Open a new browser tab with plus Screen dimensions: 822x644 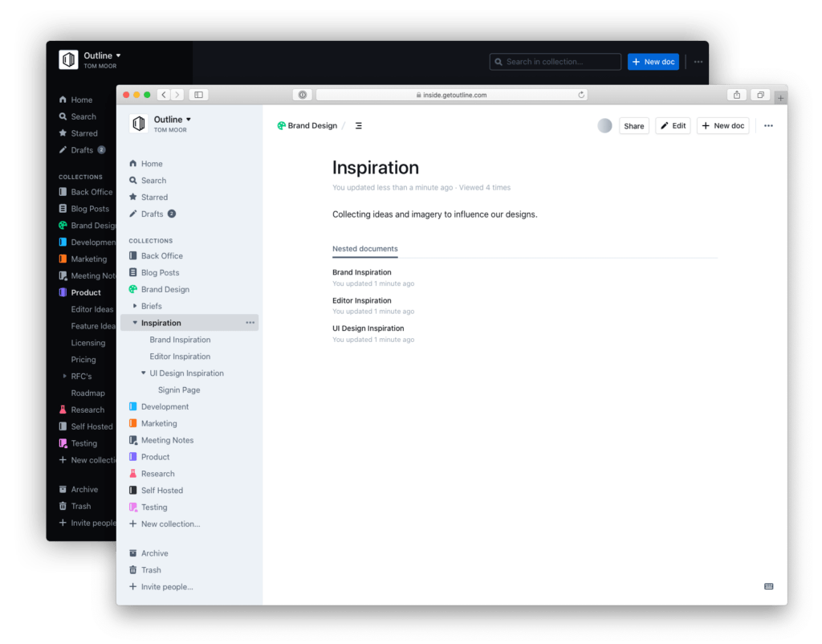780,97
